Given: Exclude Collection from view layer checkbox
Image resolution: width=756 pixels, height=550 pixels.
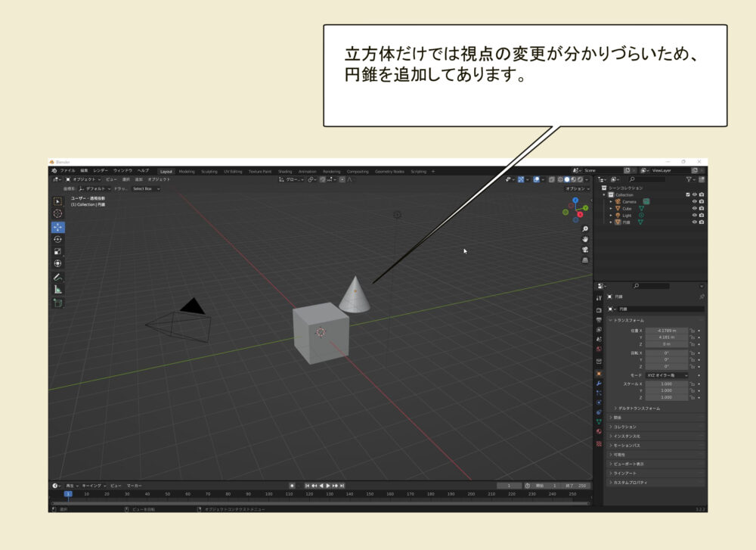Looking at the screenshot, I should click(688, 195).
